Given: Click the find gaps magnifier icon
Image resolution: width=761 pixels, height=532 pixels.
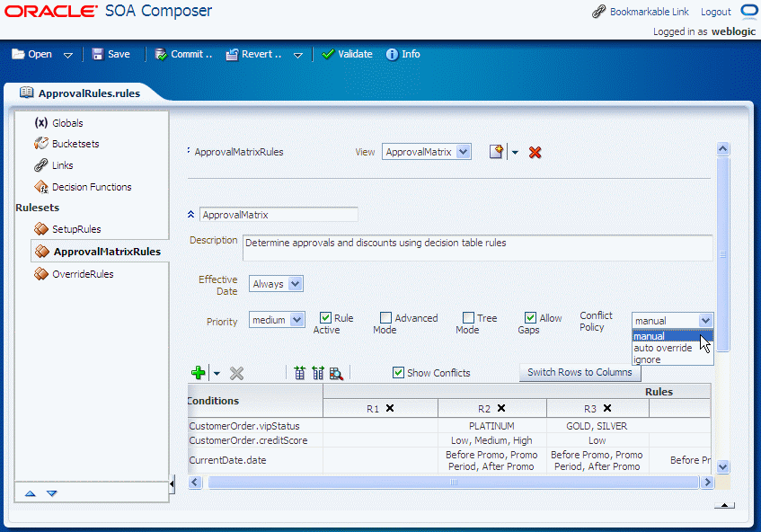Looking at the screenshot, I should 336,373.
